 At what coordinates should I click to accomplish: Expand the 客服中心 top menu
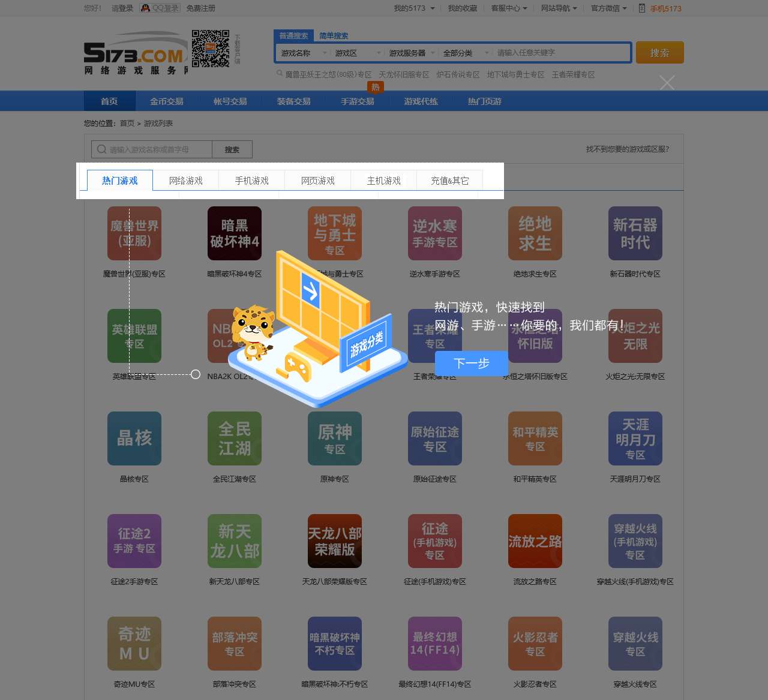(509, 8)
